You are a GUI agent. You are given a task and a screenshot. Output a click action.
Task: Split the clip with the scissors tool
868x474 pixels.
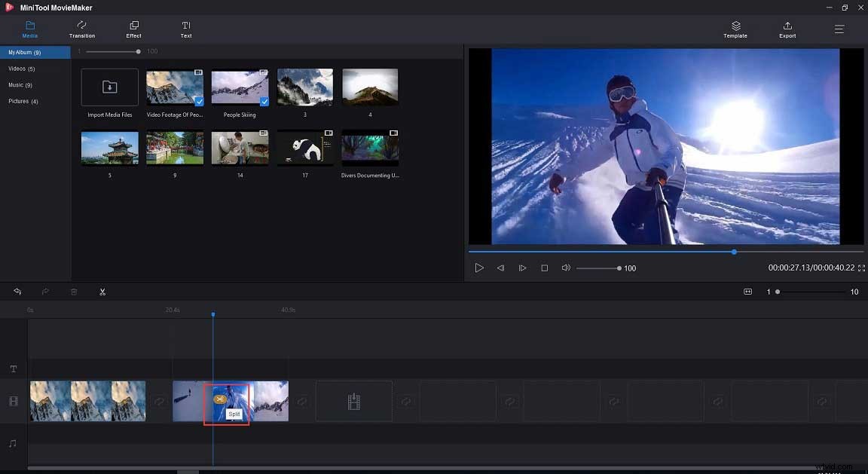(102, 292)
